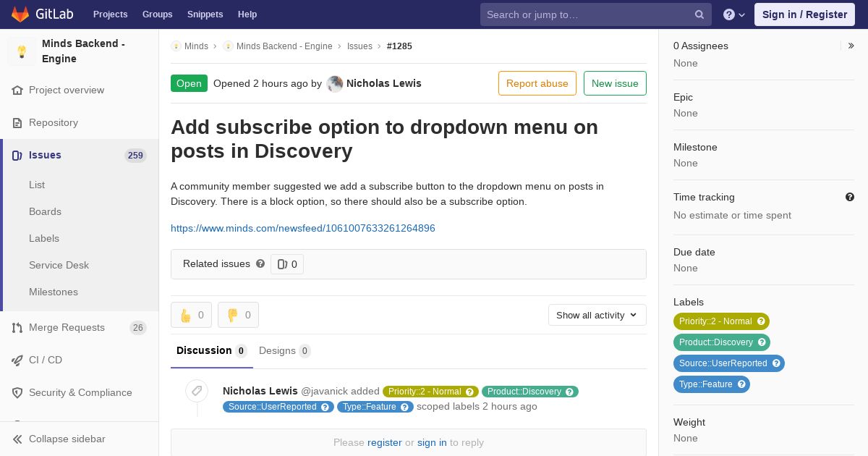Click Nicholas Lewis avatar in header
This screenshot has height=456, width=868.
[x=335, y=84]
